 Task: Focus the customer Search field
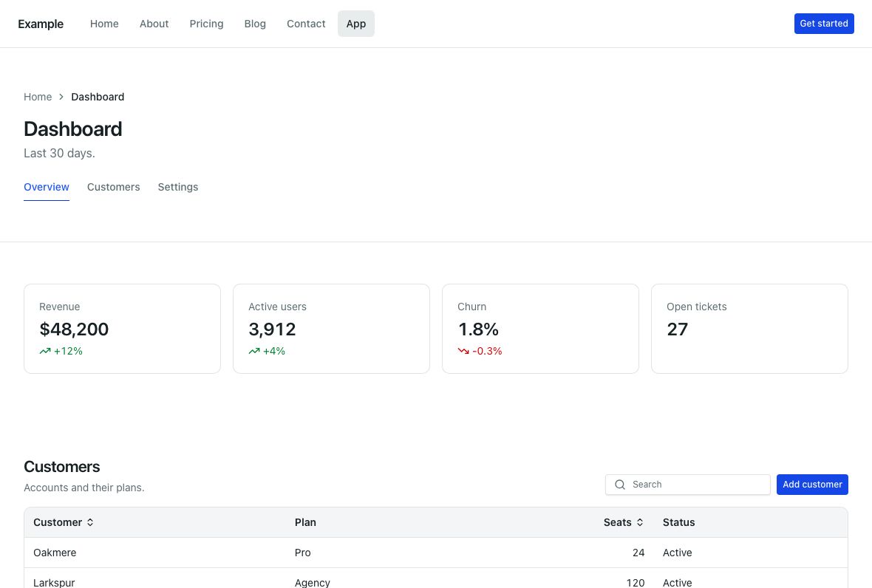tap(688, 485)
